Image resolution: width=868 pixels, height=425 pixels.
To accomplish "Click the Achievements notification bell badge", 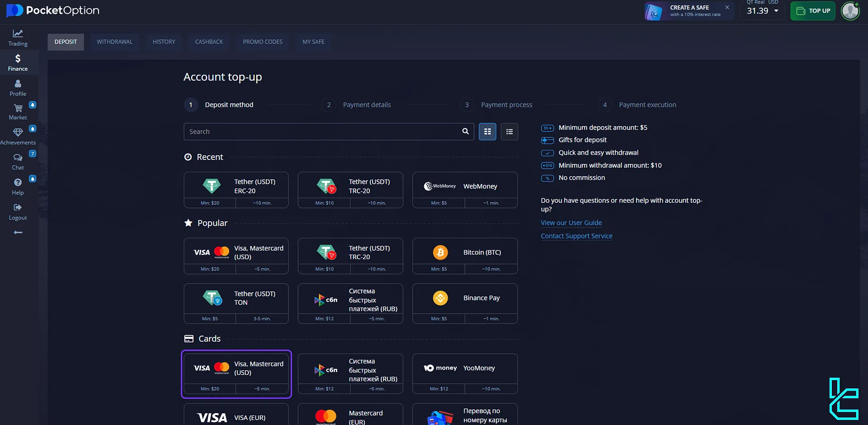I will (33, 129).
